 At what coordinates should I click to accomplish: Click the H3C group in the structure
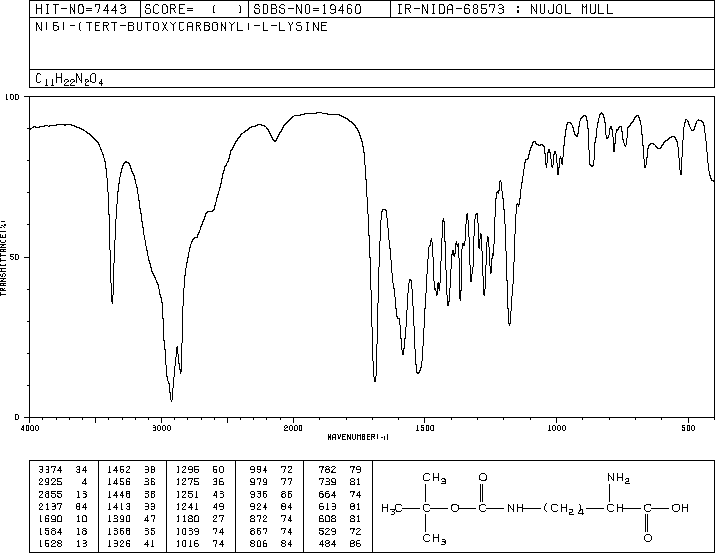click(392, 508)
